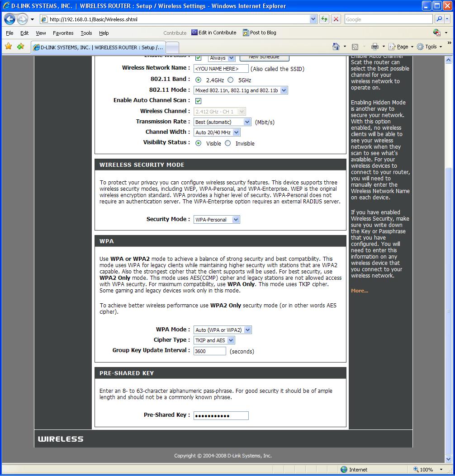The width and height of the screenshot is (455, 476).
Task: Go forward using the browser Forward arrow
Action: click(22, 19)
